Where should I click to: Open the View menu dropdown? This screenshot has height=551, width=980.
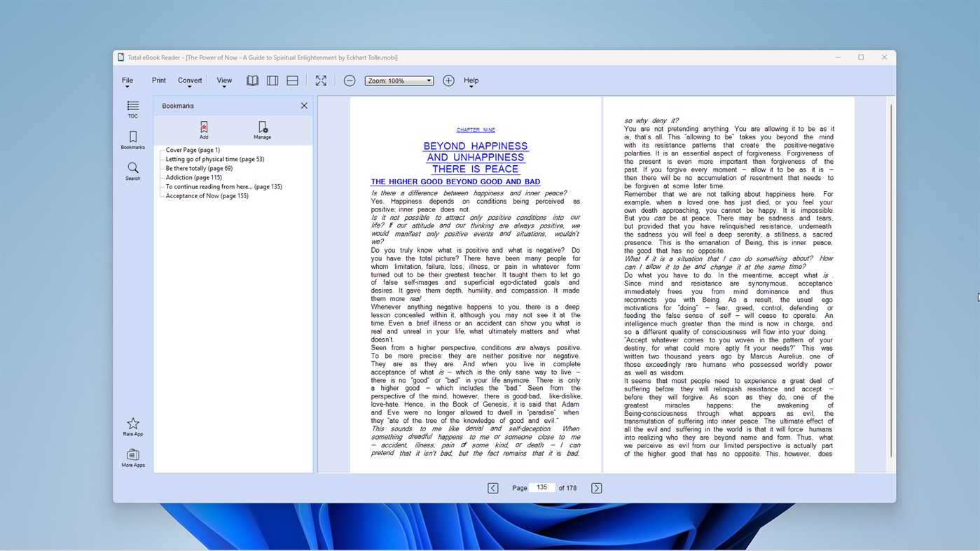(x=223, y=80)
